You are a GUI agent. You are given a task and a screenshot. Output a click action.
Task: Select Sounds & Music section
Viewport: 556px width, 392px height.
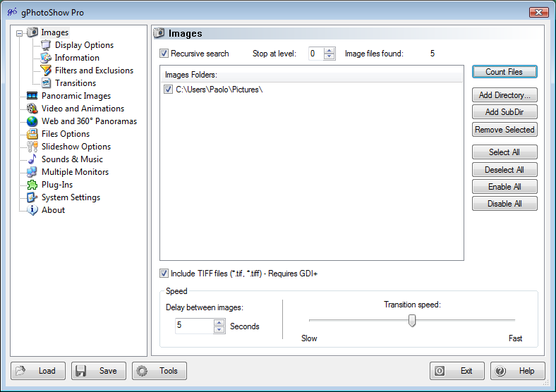coord(72,159)
